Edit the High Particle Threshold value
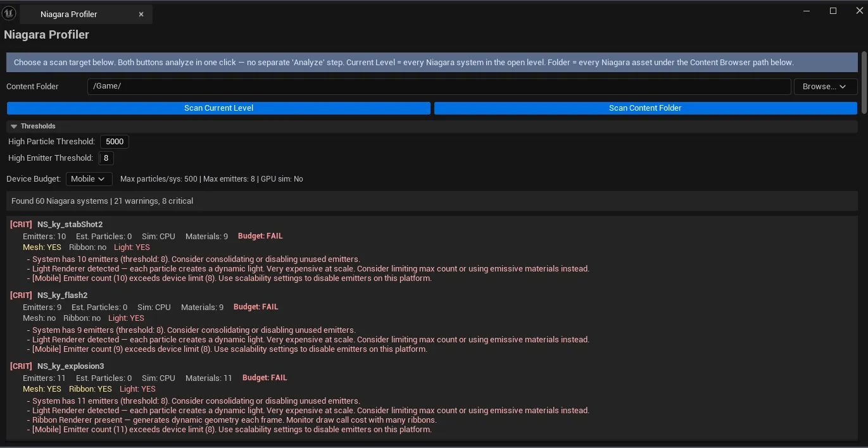This screenshot has width=868, height=448. [x=115, y=141]
